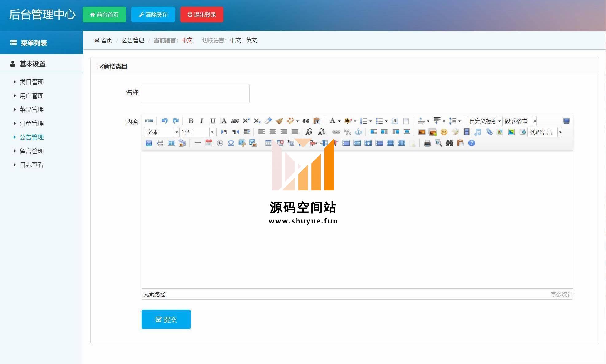606x364 pixels.
Task: Click the 退出登录 button
Action: coord(202,14)
